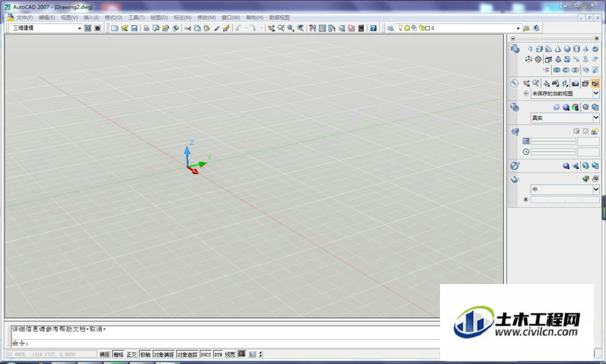Click the 命令: command line input
606x364 pixels.
click(x=226, y=343)
